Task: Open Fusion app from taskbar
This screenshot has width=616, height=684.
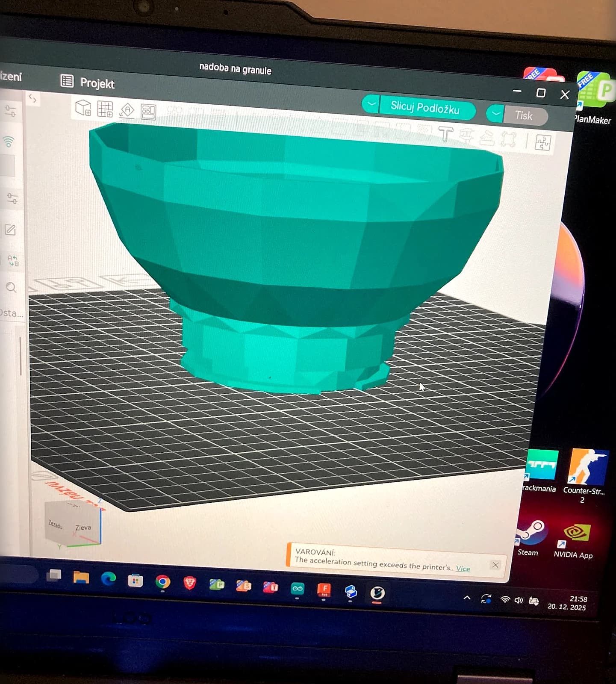Action: coord(324,590)
